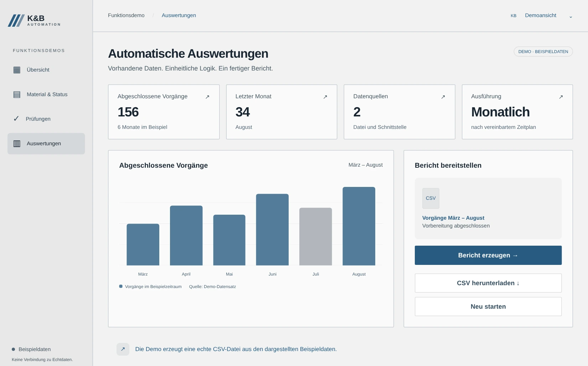Click the value 156

click(128, 112)
